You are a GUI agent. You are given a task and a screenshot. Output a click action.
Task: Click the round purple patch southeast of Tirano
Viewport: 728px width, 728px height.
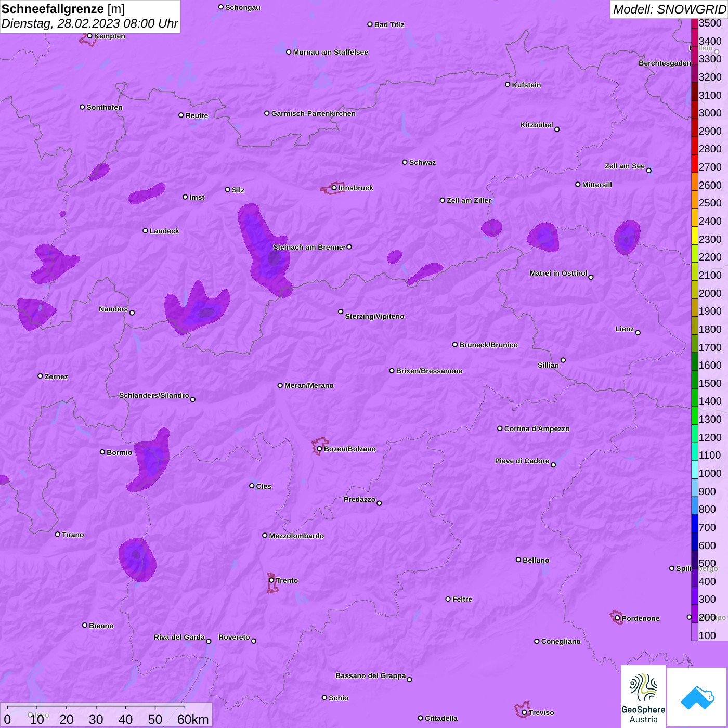pyautogui.click(x=137, y=560)
